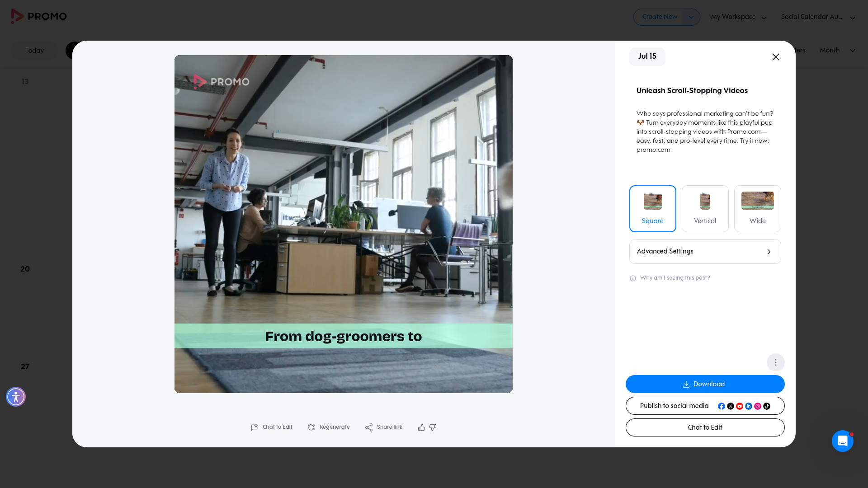This screenshot has height=488, width=868.
Task: Open the My Workspace dropdown
Action: (739, 17)
